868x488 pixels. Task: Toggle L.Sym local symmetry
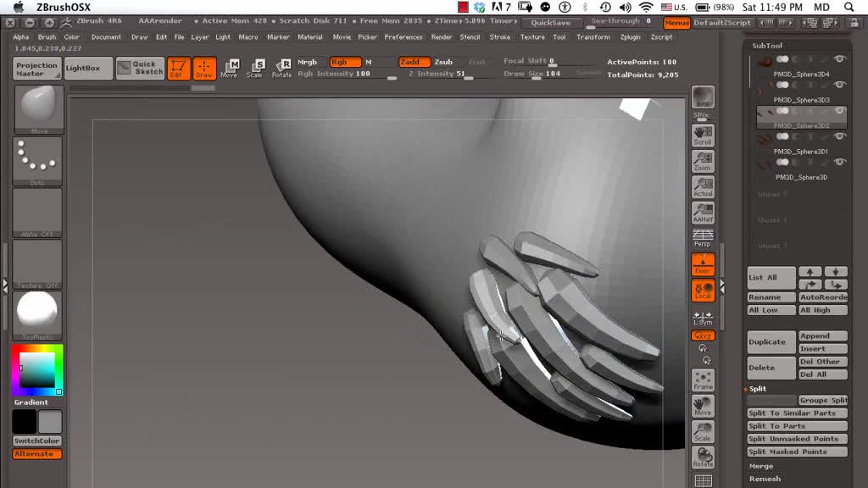tap(703, 318)
